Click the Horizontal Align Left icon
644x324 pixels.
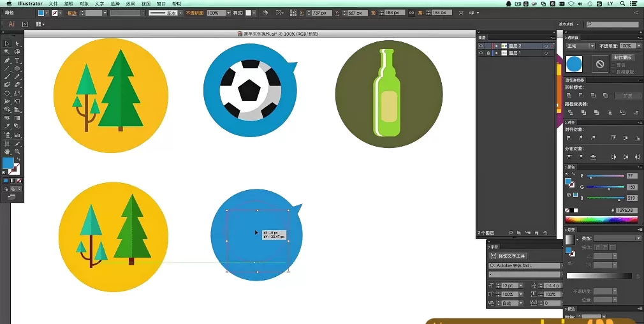[x=569, y=137]
